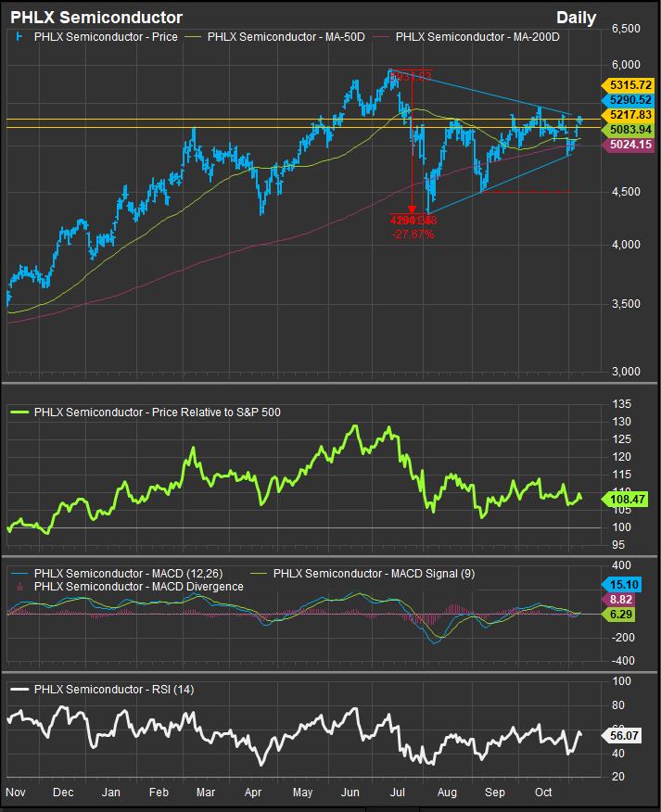
Task: Click the 5315.72 yellow price tag
Action: 628,85
